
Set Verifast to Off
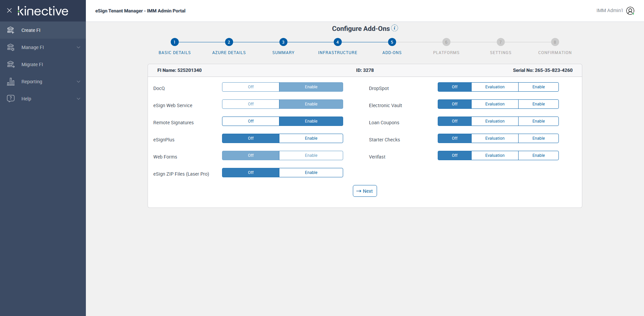pyautogui.click(x=454, y=155)
